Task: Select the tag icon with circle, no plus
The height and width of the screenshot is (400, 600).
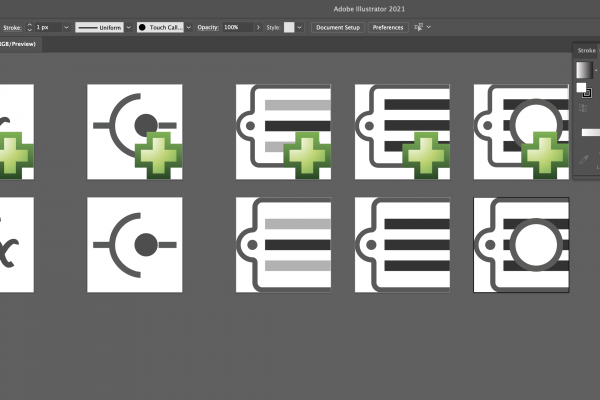Action: click(521, 245)
